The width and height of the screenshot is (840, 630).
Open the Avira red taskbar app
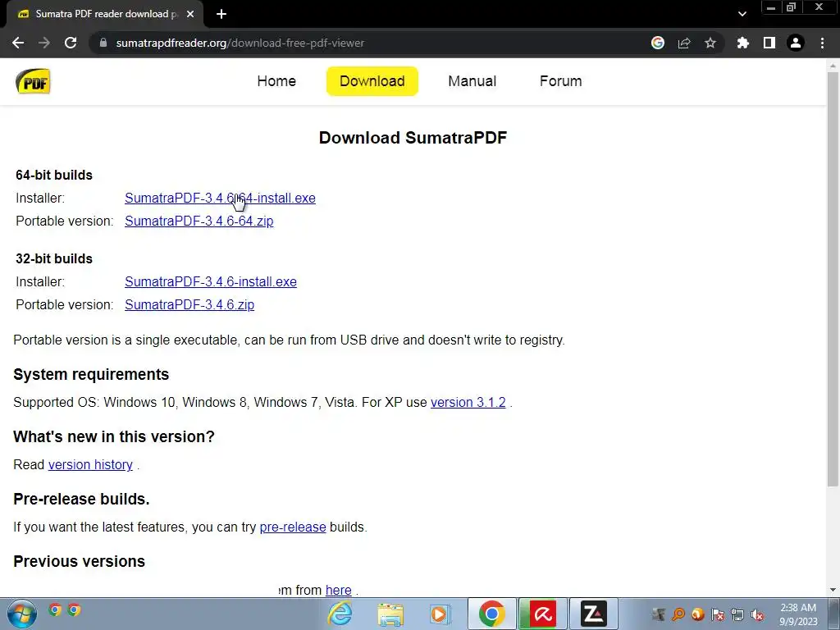(543, 614)
